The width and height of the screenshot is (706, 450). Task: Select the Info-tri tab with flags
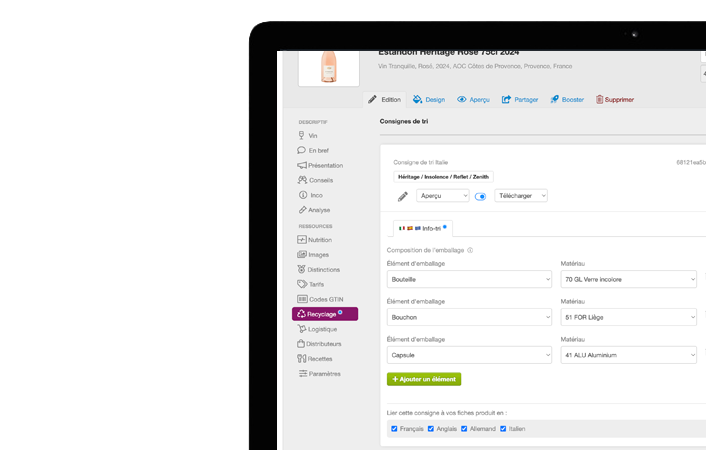tap(423, 228)
